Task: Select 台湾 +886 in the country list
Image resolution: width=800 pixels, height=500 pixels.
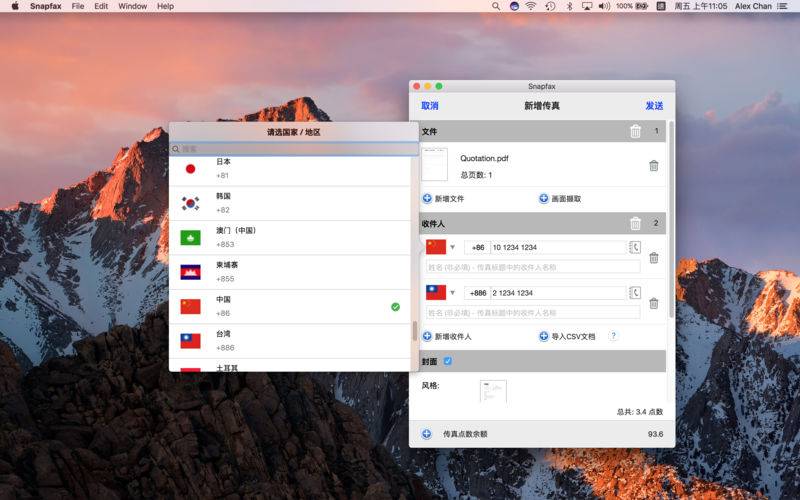Action: coord(290,341)
